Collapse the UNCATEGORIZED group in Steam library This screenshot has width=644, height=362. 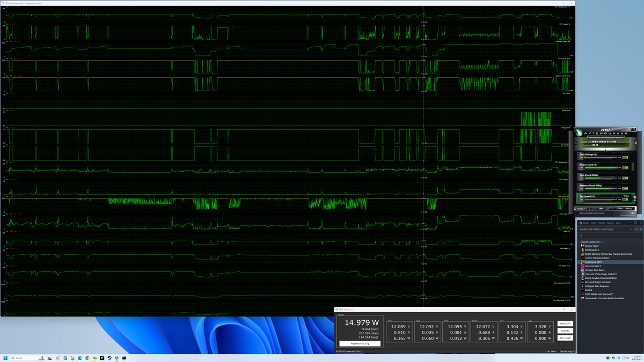579,242
